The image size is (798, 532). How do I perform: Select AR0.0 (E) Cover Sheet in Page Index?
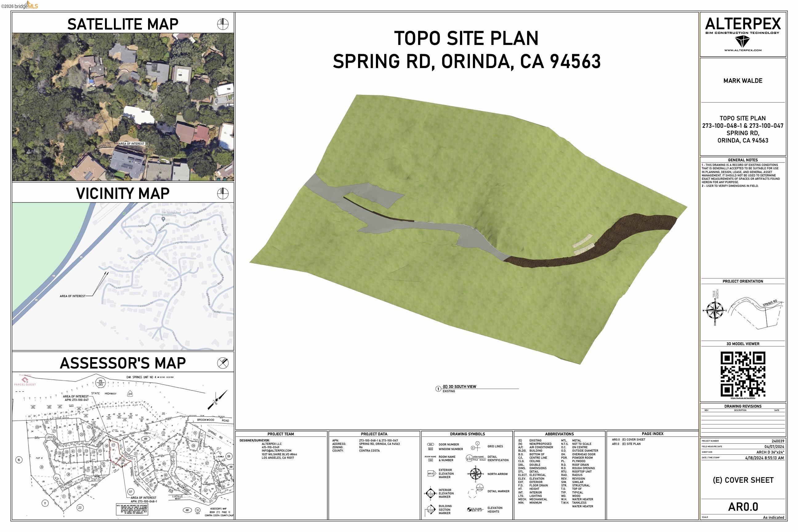[x=628, y=439]
